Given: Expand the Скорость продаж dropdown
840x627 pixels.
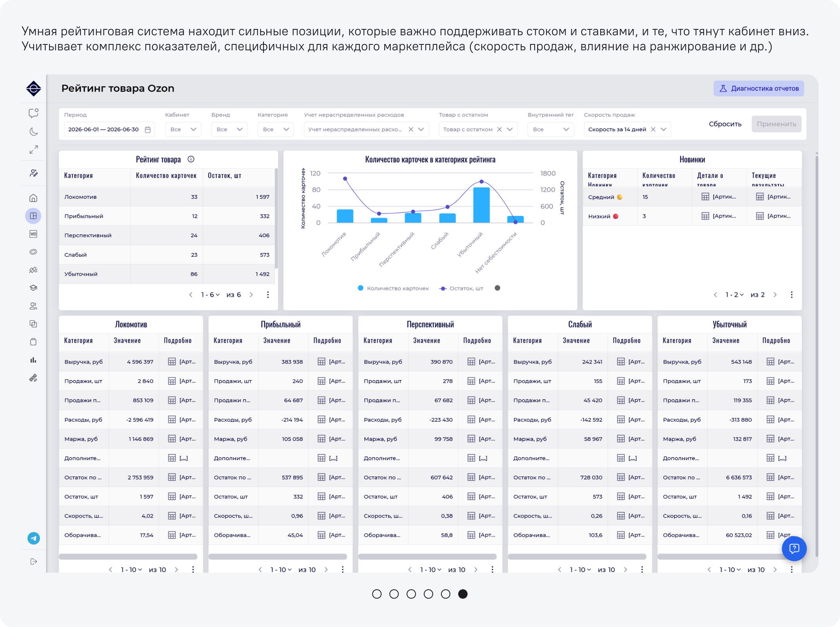Looking at the screenshot, I should click(x=664, y=129).
